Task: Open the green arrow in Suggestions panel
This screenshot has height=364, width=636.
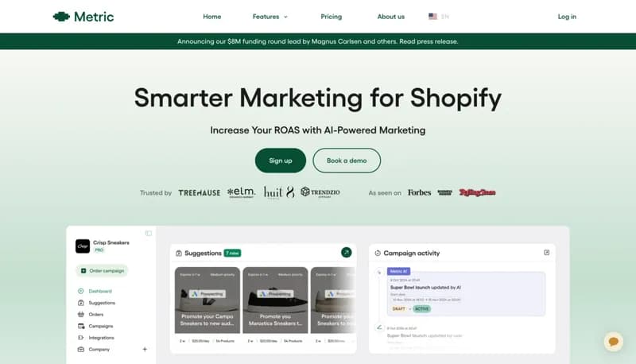Action: (x=347, y=253)
